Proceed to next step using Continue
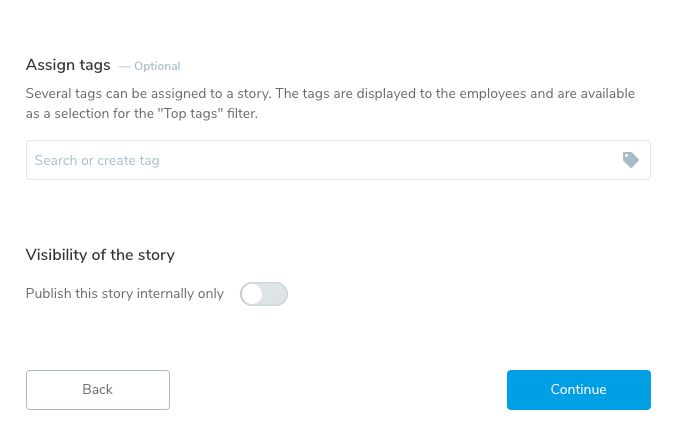This screenshot has height=431, width=673. click(578, 390)
